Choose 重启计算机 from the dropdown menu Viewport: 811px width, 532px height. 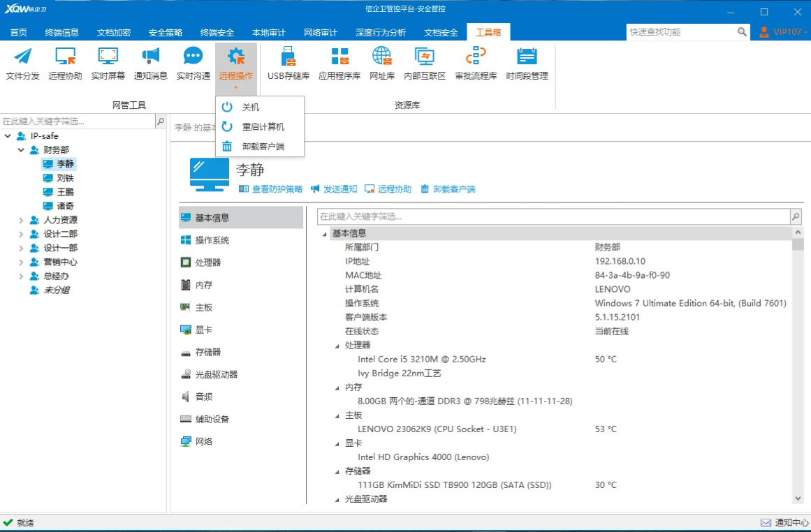[260, 126]
